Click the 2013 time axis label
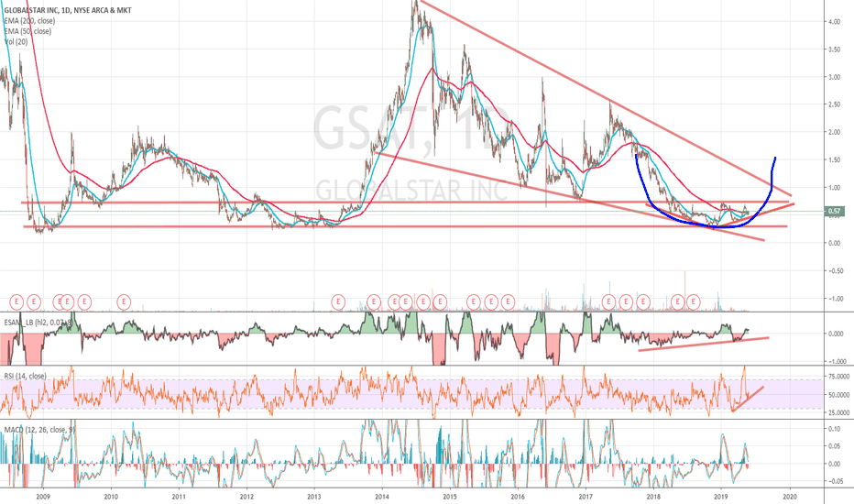Viewport: 854px width, 504px height. click(x=313, y=497)
